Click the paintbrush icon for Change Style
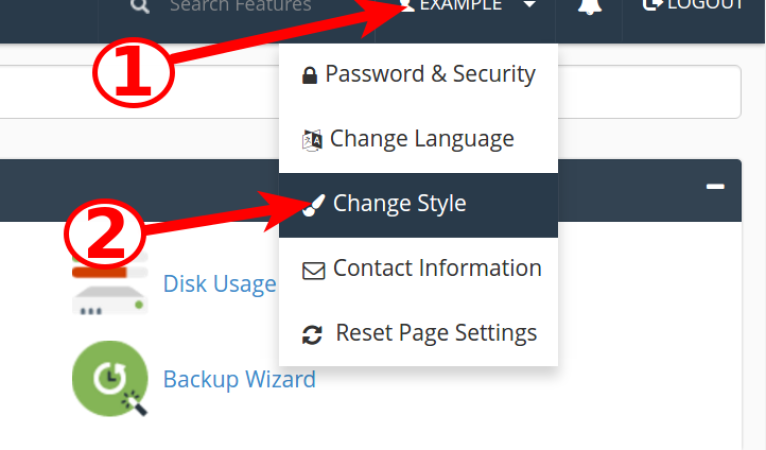Image resolution: width=766 pixels, height=450 pixels. [313, 205]
